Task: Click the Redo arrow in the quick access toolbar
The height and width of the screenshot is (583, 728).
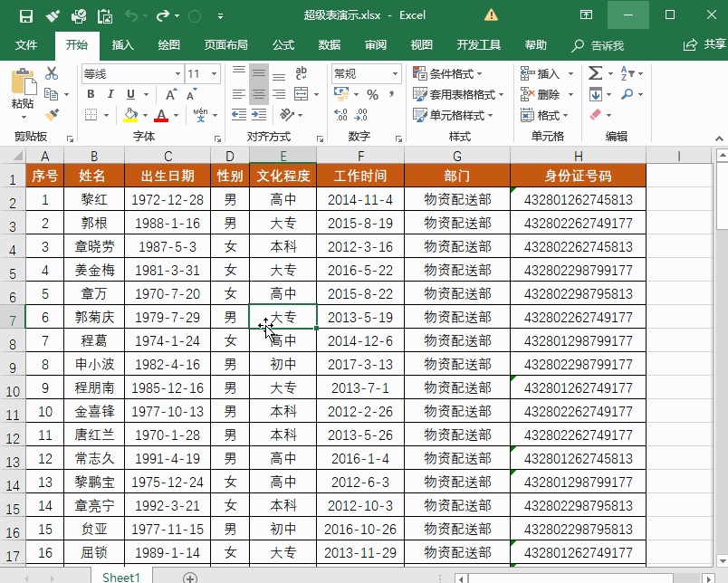Action: [163, 16]
